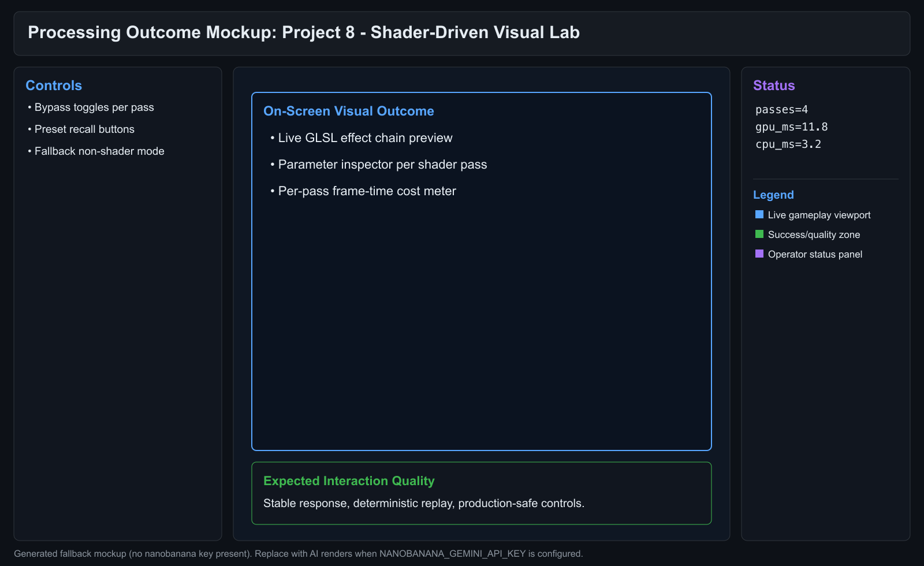The image size is (924, 566).
Task: Collapse the Status panel heading
Action: tap(774, 85)
